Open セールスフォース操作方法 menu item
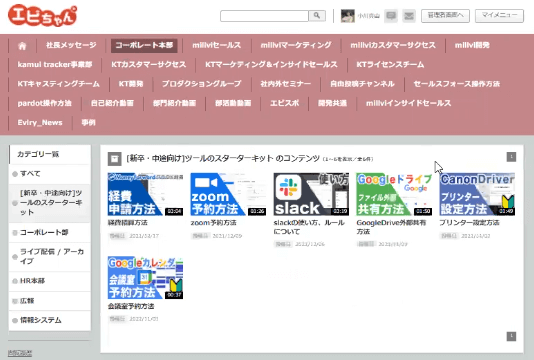Image resolution: width=534 pixels, height=360 pixels. coord(457,84)
